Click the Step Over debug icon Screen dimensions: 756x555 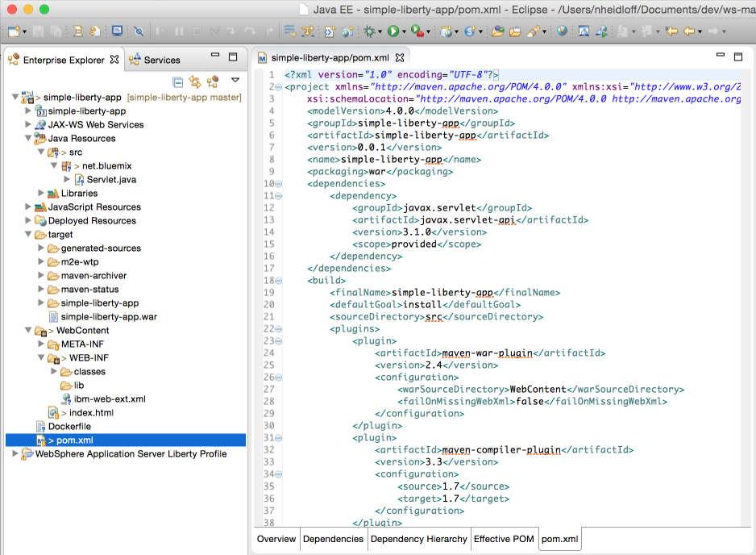(x=250, y=31)
